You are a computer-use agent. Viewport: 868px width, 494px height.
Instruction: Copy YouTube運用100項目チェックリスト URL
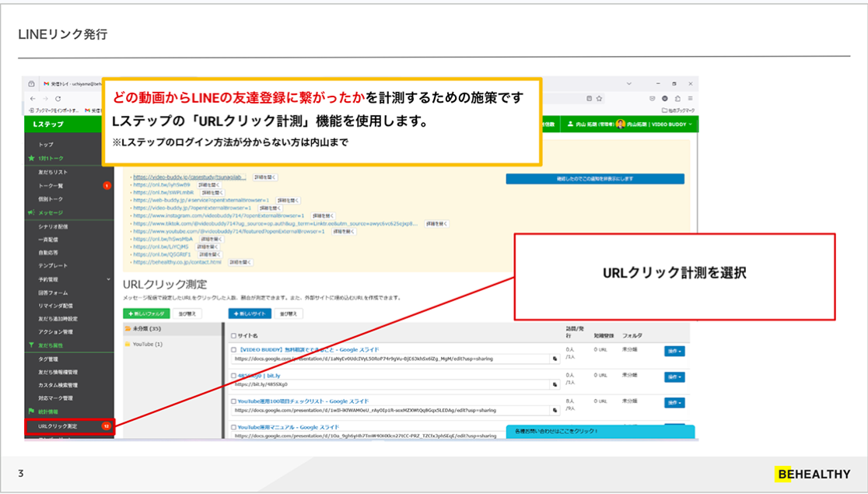pyautogui.click(x=555, y=411)
